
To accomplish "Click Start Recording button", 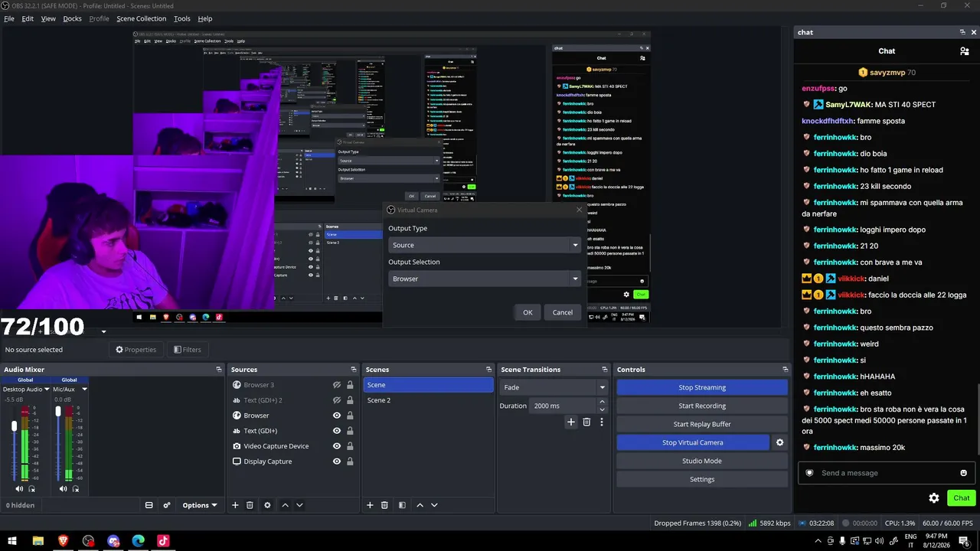I will pos(702,406).
